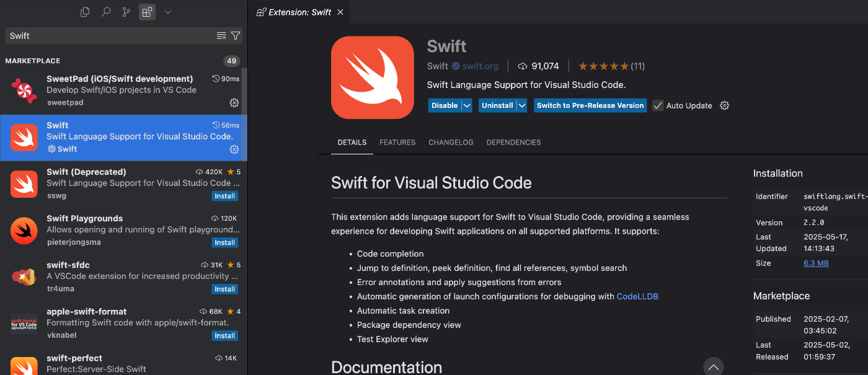Open the Search view icon
This screenshot has height=375, width=868.
[x=106, y=12]
